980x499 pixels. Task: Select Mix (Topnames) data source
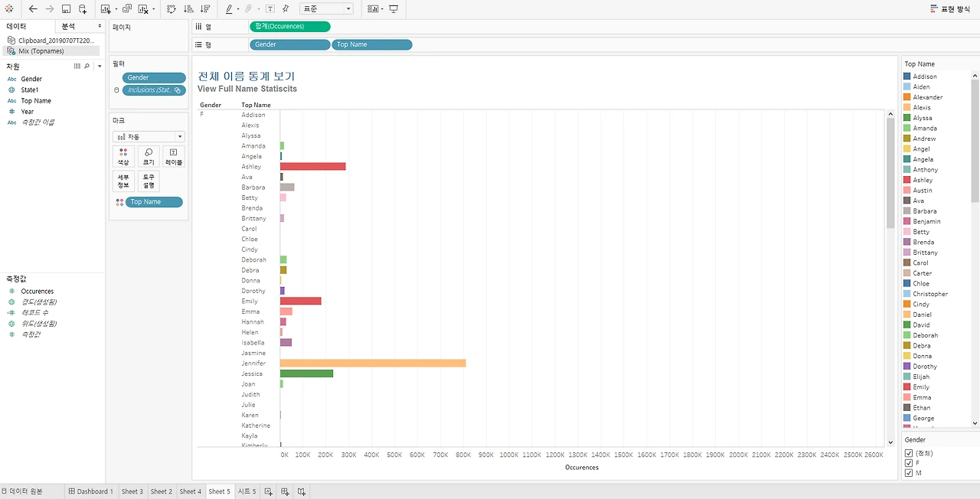[51, 51]
